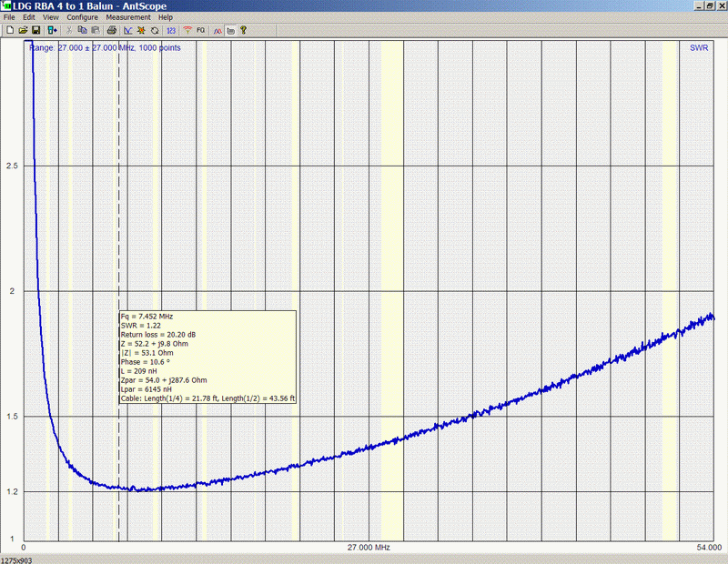Click the line graph toolbar icon
This screenshot has width=728, height=564.
128,30
